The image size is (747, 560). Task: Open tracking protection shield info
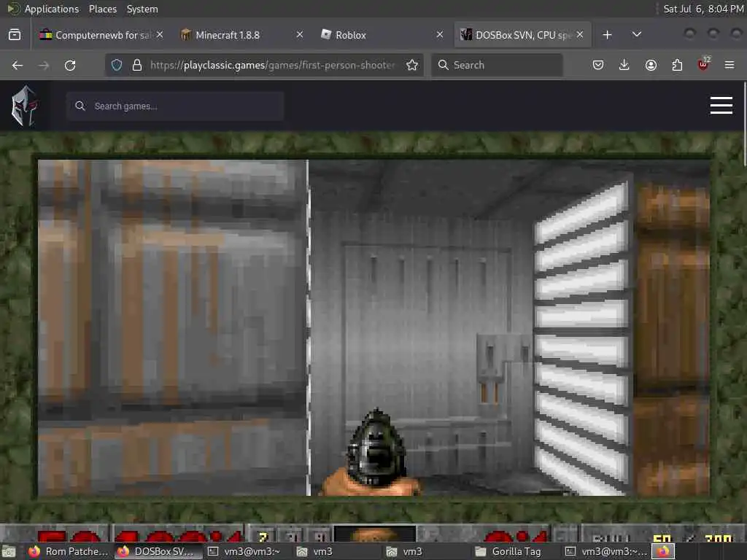pyautogui.click(x=117, y=65)
